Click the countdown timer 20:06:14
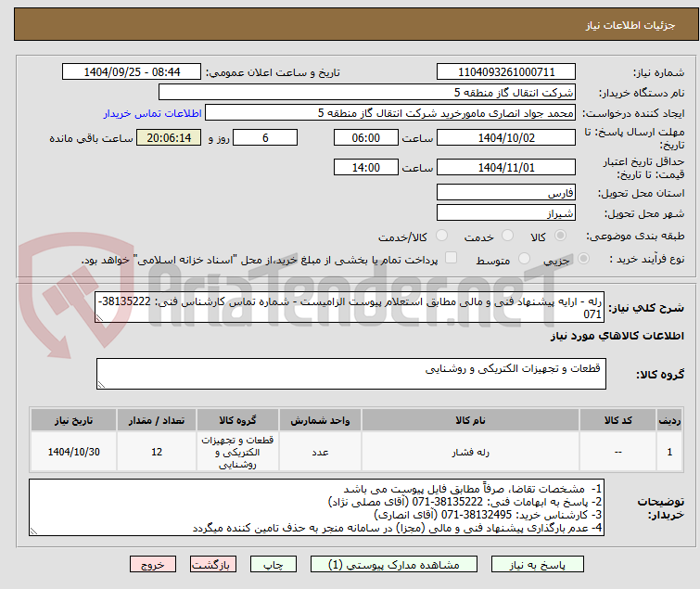700x589 pixels. [169, 137]
